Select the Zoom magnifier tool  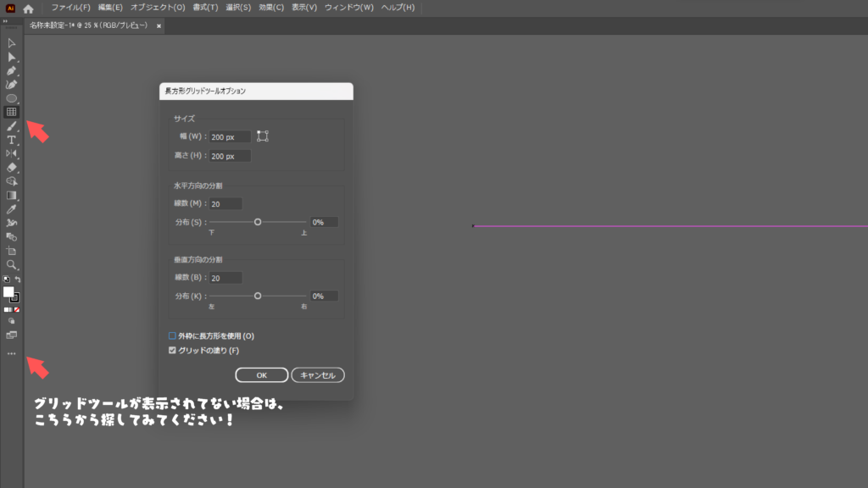point(12,264)
